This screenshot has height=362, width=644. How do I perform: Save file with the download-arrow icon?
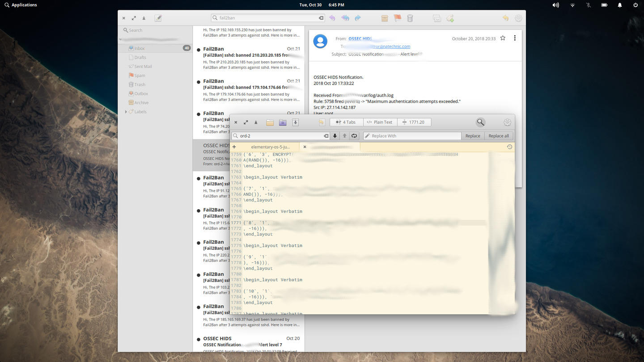tap(295, 122)
